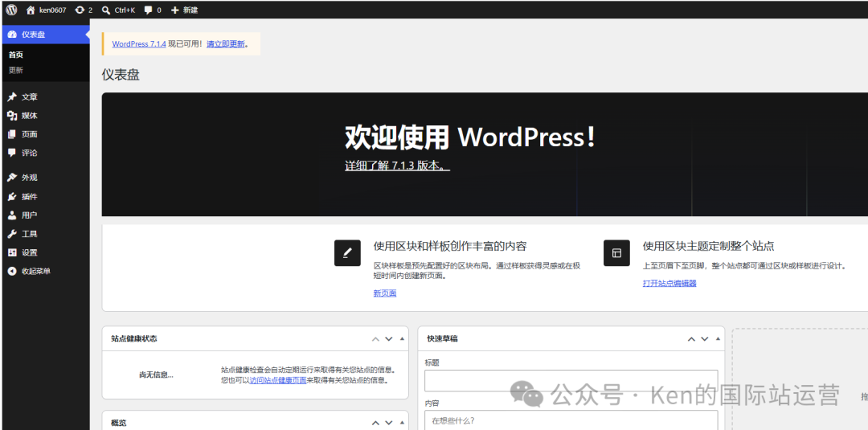Focus the 标题 input in 快速草稿
This screenshot has width=868, height=430.
click(571, 381)
